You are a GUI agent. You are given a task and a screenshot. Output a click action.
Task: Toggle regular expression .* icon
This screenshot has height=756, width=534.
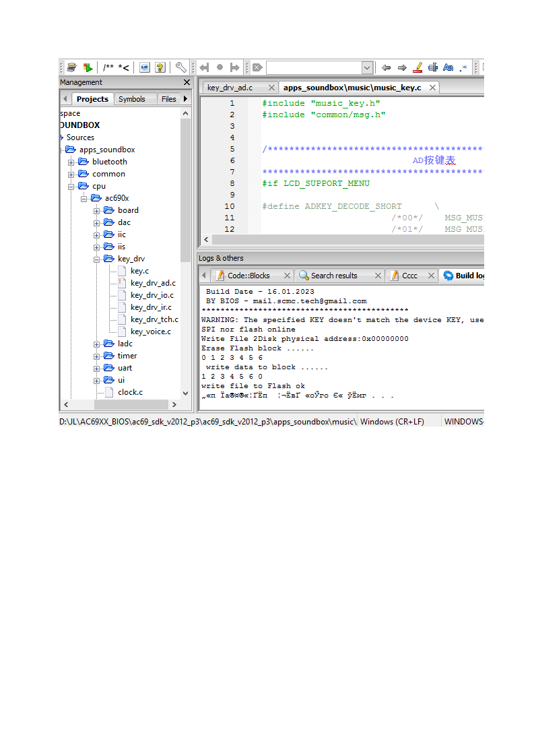tap(464, 67)
